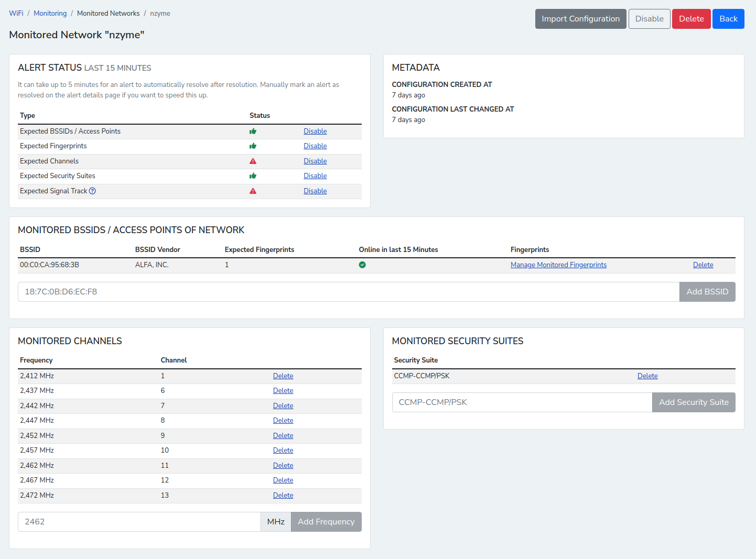Click Add Security Suite button
Screen dimensions: 756x559
[x=694, y=402]
